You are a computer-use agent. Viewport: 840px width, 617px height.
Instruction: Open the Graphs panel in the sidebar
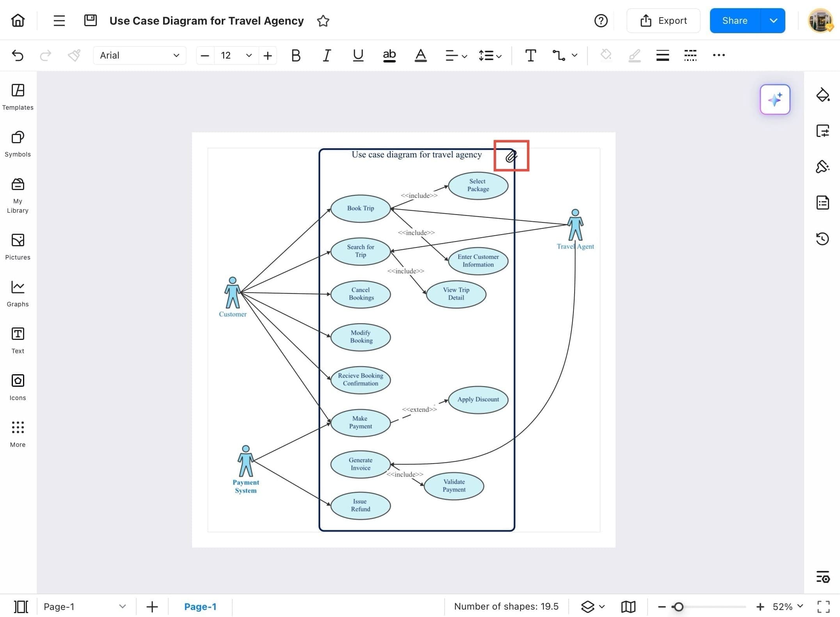pyautogui.click(x=17, y=293)
